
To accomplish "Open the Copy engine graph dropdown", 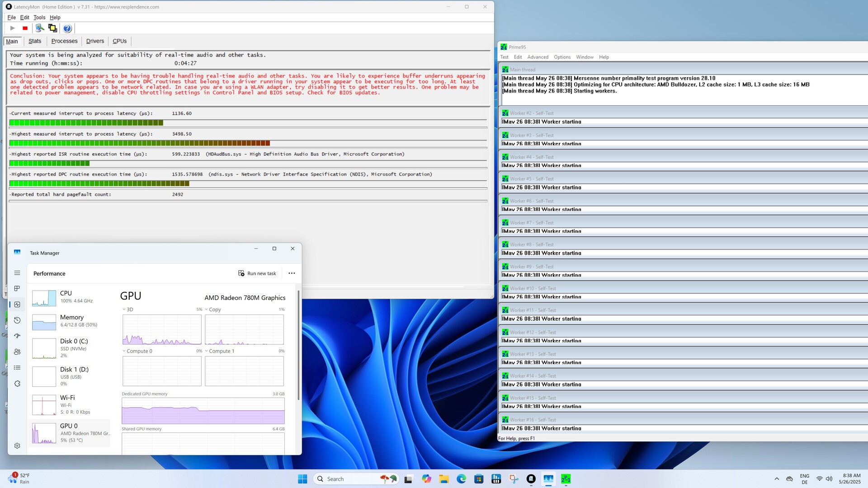I will click(207, 310).
